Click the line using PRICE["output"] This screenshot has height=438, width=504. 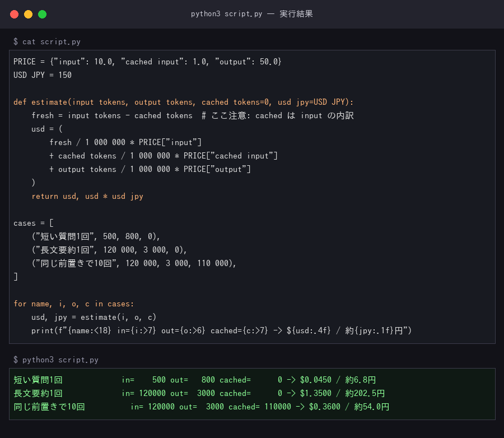[150, 170]
